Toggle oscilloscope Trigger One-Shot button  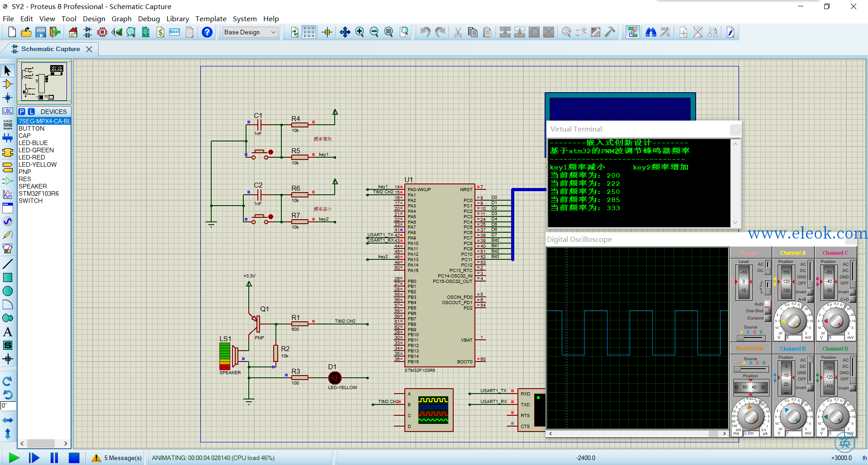pyautogui.click(x=768, y=311)
